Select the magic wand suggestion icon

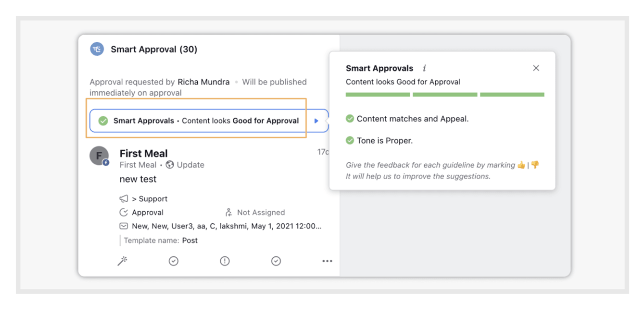coord(121,261)
